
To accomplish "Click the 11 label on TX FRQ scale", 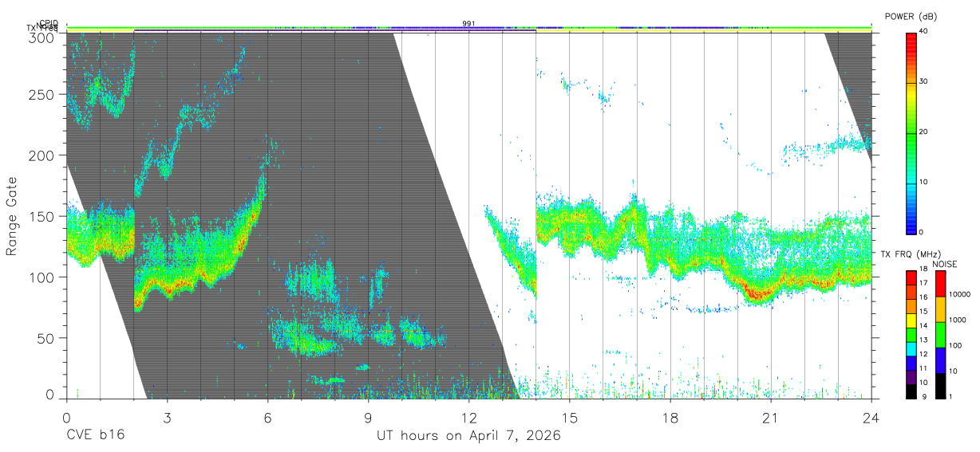I will [924, 368].
